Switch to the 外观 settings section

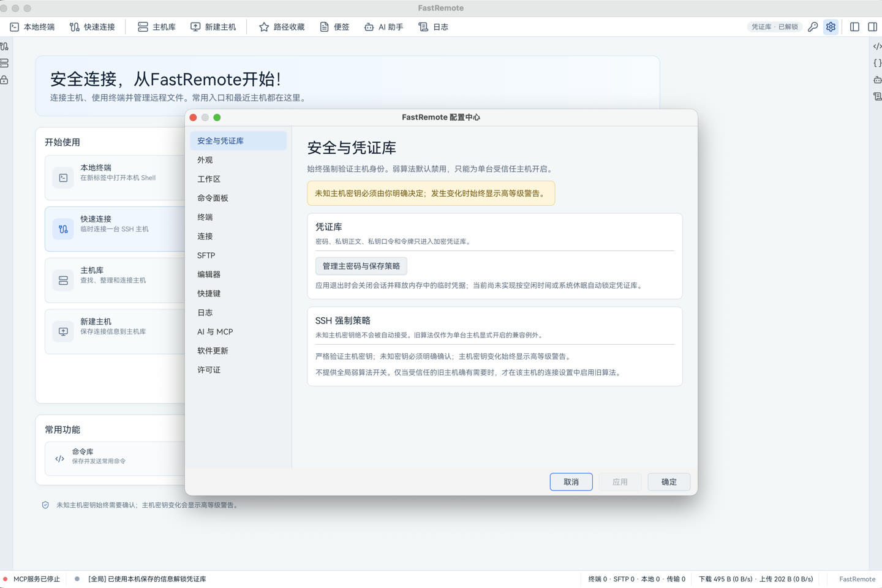click(238, 160)
